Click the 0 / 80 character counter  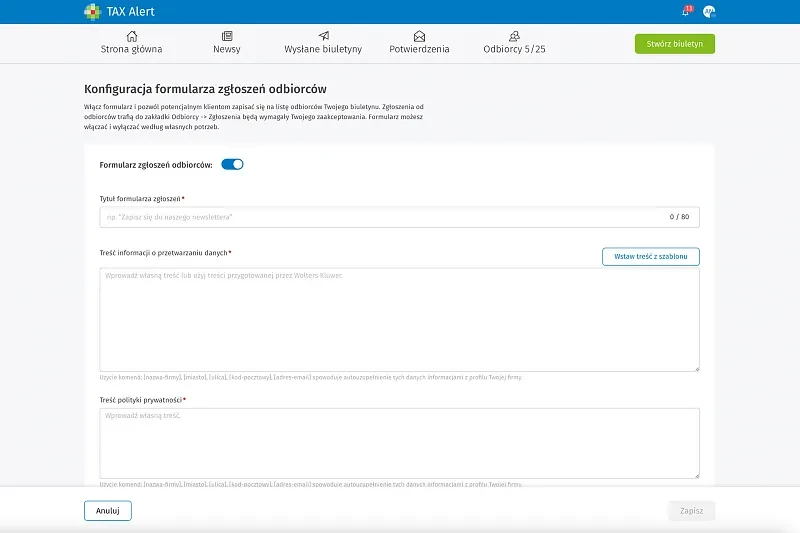click(679, 217)
